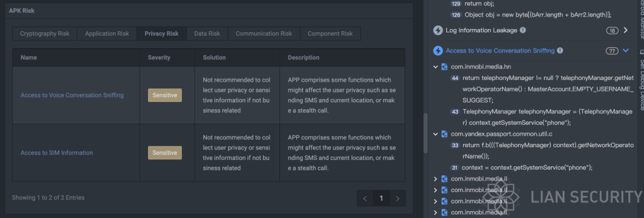
Task: Click info icon after Access to Voice Conversation Sniffing
Action: click(x=560, y=51)
